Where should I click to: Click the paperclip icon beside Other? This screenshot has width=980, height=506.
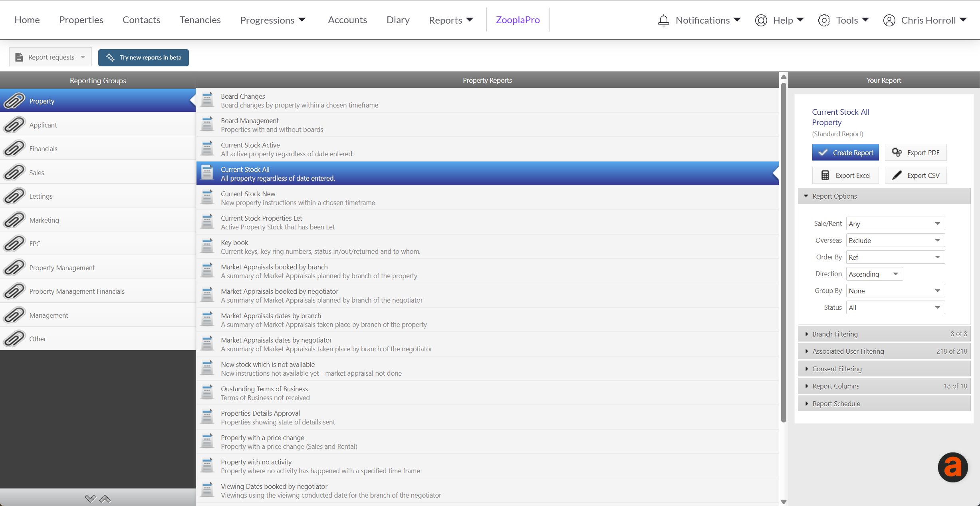click(14, 339)
